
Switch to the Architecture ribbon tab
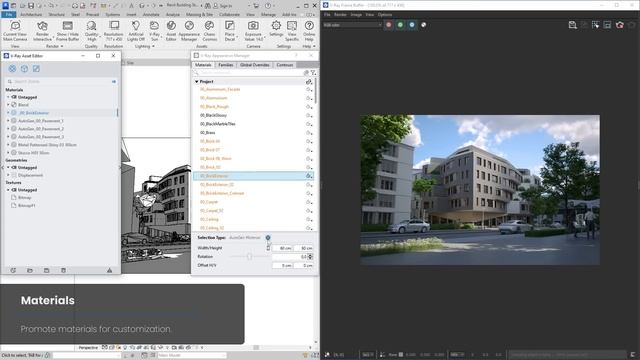[31, 14]
